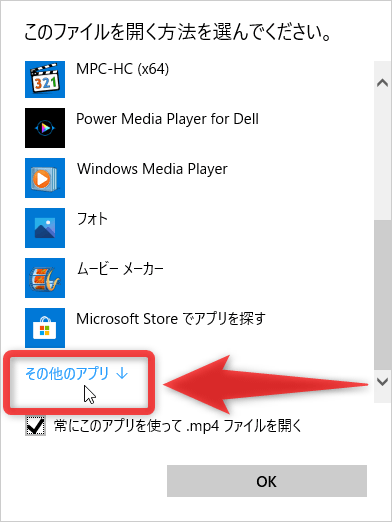Click the Power Media Player for Dell icon
Viewport: 392px width, 522px height.
point(45,128)
